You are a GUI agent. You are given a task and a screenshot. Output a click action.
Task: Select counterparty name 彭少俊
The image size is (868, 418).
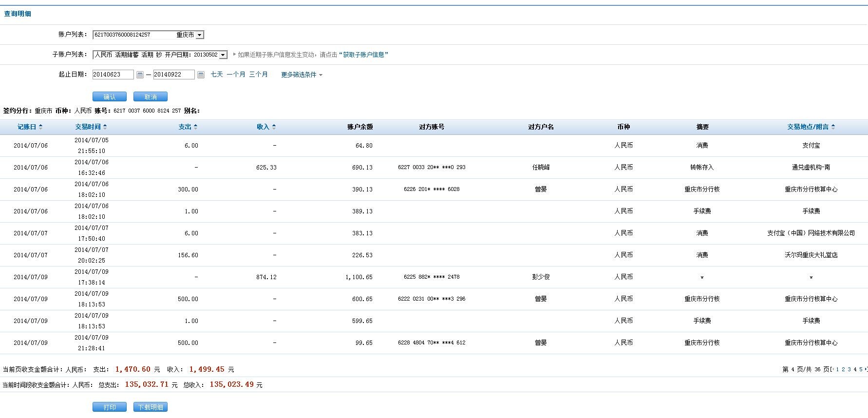pyautogui.click(x=541, y=277)
